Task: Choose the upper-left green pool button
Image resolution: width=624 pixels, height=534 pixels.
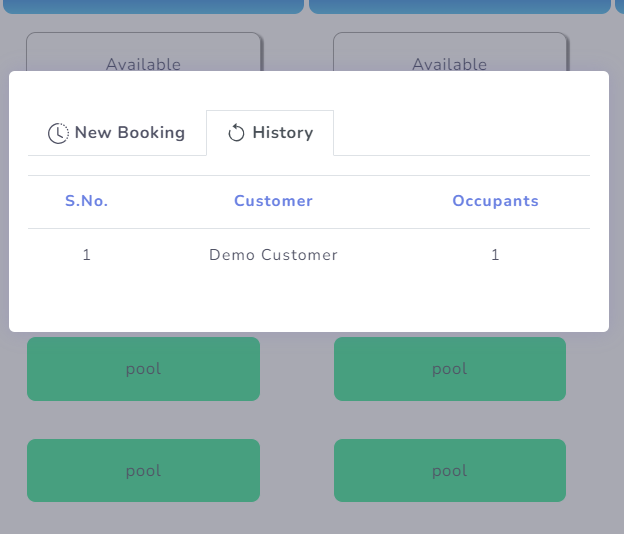Action: (x=143, y=369)
